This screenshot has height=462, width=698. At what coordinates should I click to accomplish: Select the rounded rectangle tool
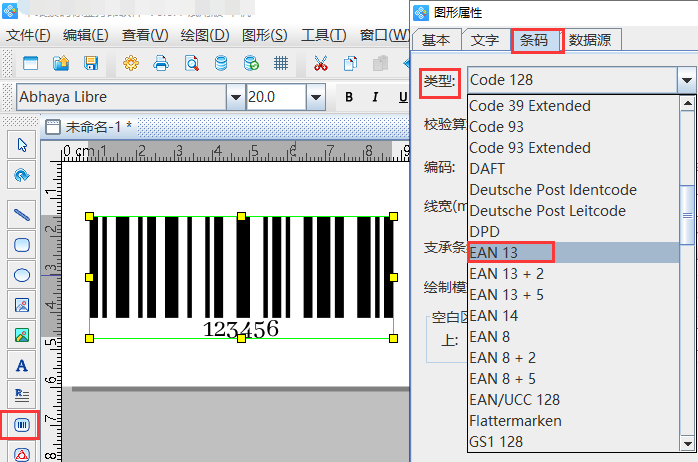click(x=22, y=245)
